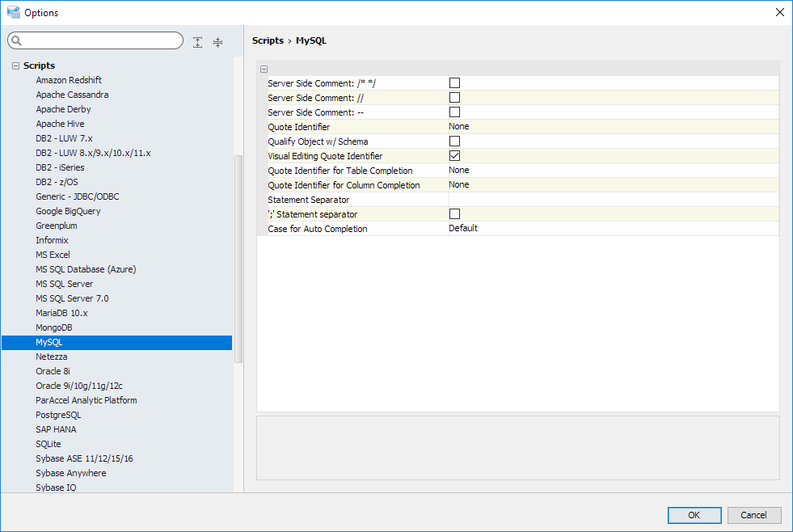The width and height of the screenshot is (793, 532).
Task: Enable Qualify Object w/ Schema
Action: coord(454,141)
